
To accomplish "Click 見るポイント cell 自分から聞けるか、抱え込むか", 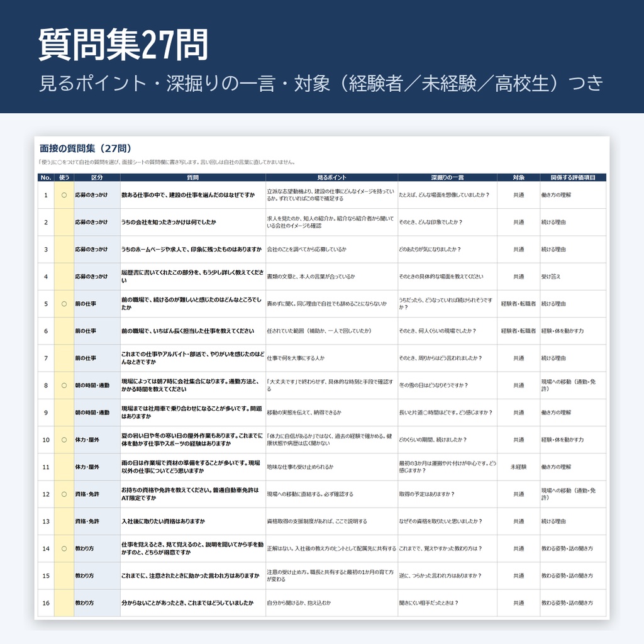I will [332, 603].
